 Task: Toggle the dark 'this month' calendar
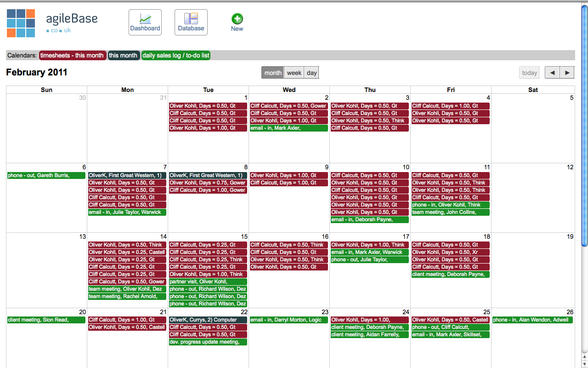tap(124, 55)
